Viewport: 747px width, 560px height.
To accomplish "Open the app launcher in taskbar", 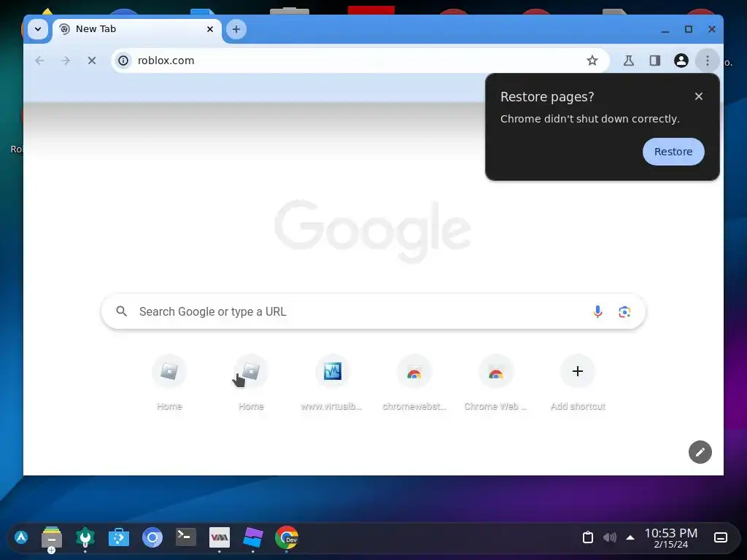I will point(21,537).
